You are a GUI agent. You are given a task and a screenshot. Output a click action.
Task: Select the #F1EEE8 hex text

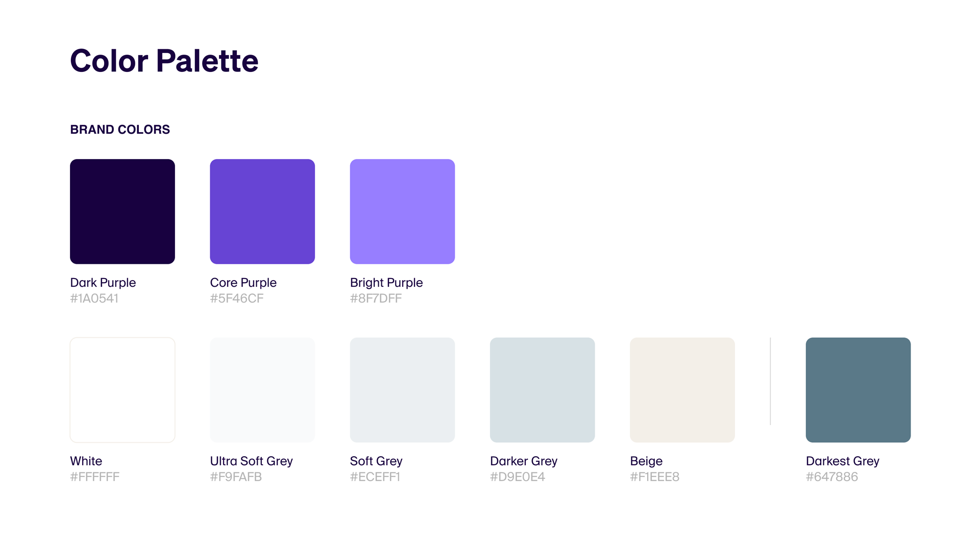click(x=654, y=477)
